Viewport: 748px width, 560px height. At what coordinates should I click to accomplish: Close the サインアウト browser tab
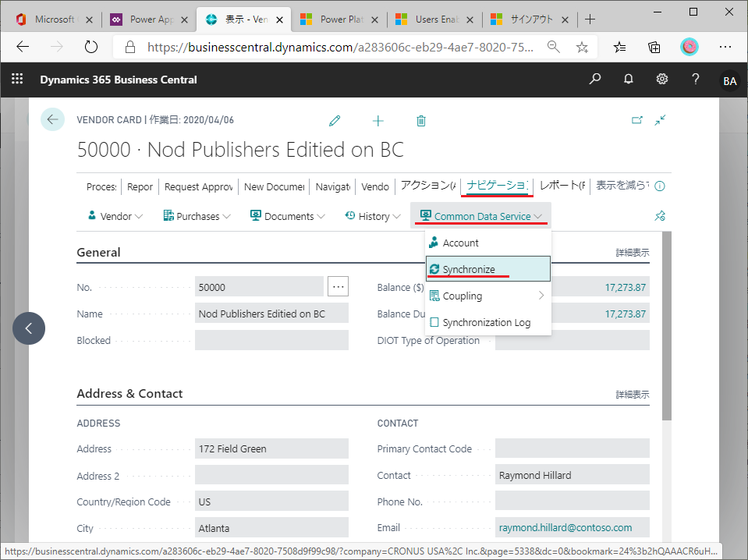[x=565, y=19]
